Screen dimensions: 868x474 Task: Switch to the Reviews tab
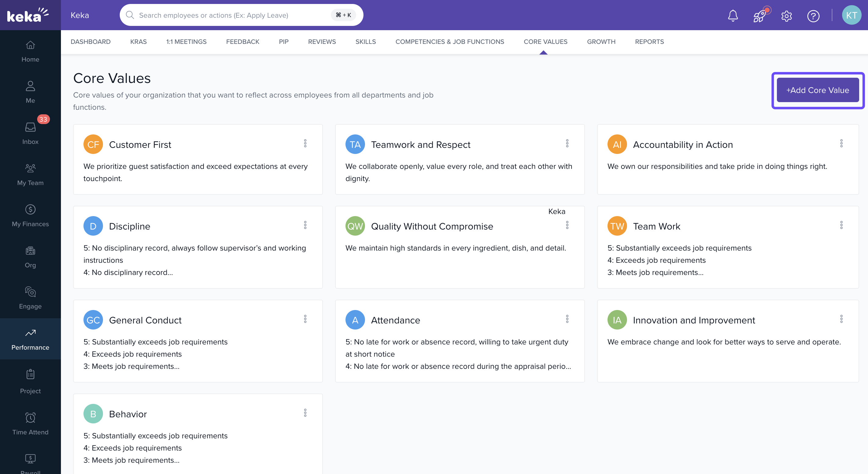[322, 41]
